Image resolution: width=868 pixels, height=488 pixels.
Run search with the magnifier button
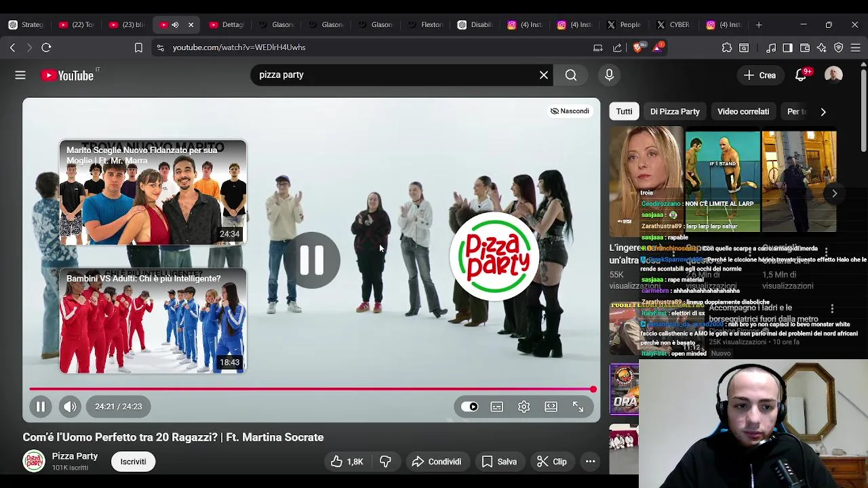coord(571,75)
